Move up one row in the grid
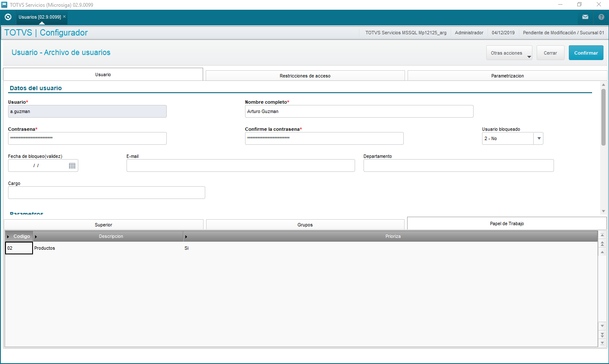609x364 pixels. coord(602,252)
